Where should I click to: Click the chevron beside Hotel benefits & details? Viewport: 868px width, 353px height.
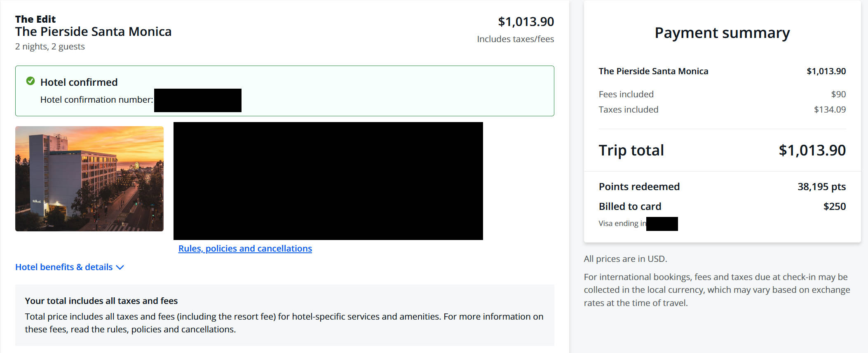tap(120, 268)
